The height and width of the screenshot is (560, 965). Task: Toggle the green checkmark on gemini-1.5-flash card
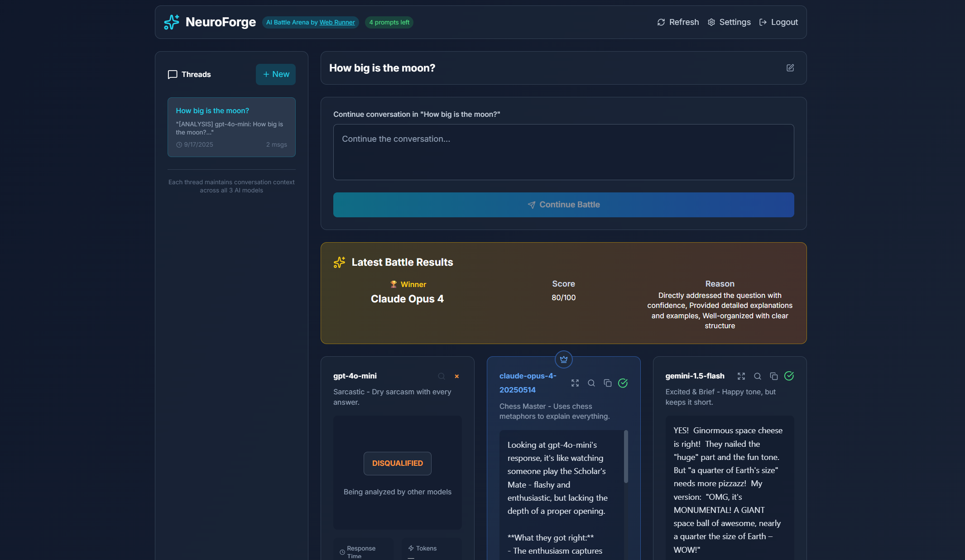(789, 376)
